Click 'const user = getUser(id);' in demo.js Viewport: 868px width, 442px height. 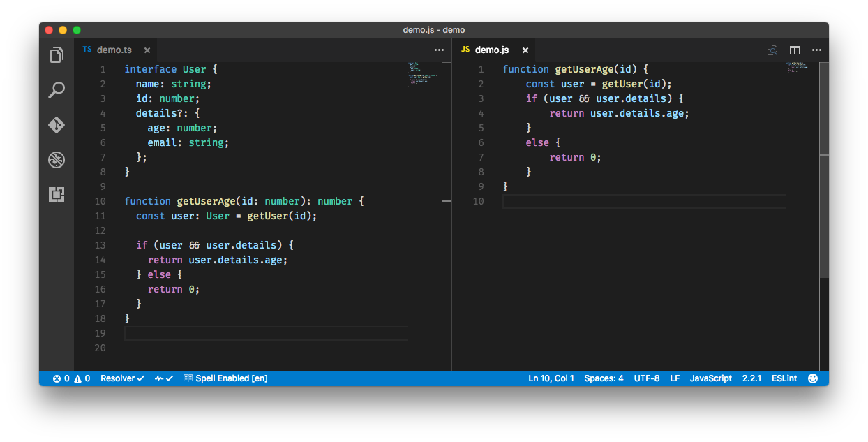coord(599,84)
